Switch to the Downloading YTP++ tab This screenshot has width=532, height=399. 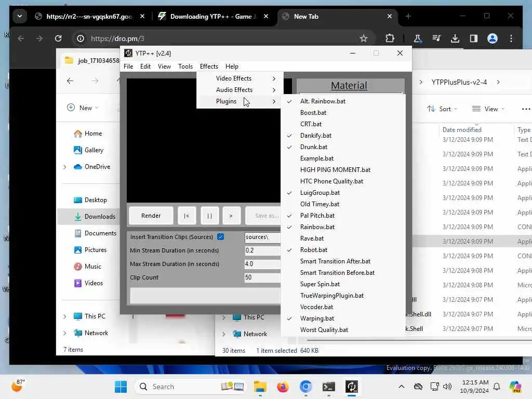coord(212,16)
